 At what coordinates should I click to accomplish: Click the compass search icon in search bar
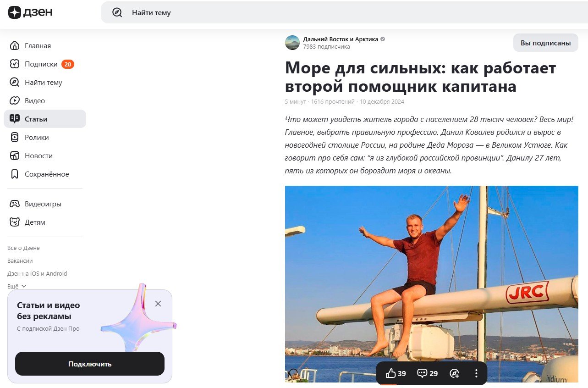point(117,13)
